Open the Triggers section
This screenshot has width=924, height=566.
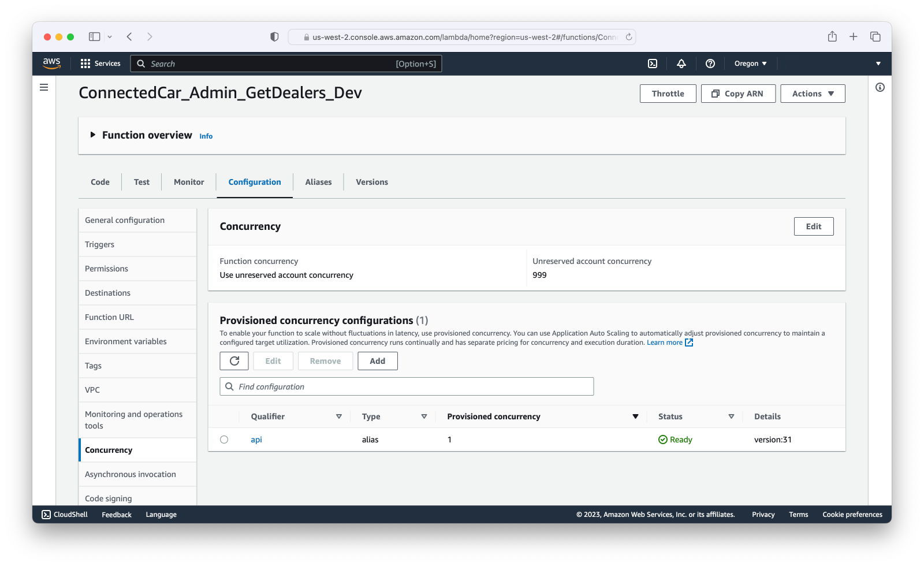click(x=137, y=244)
